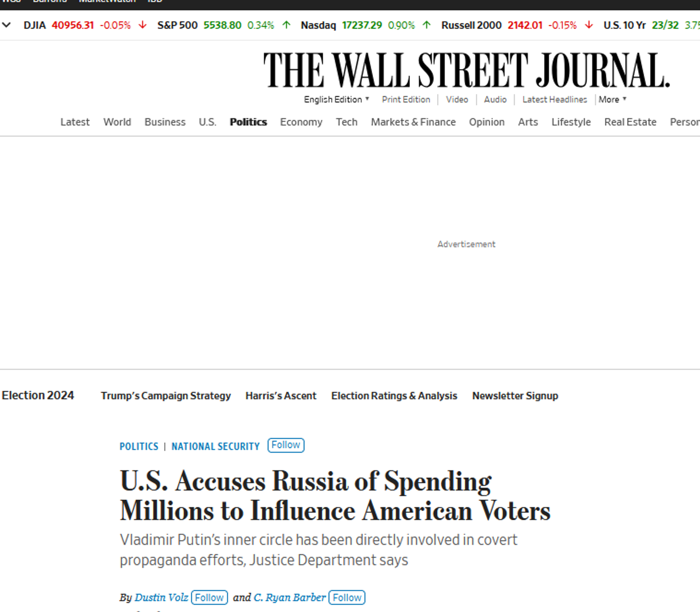
Task: Open the Print Edition link
Action: pos(406,100)
